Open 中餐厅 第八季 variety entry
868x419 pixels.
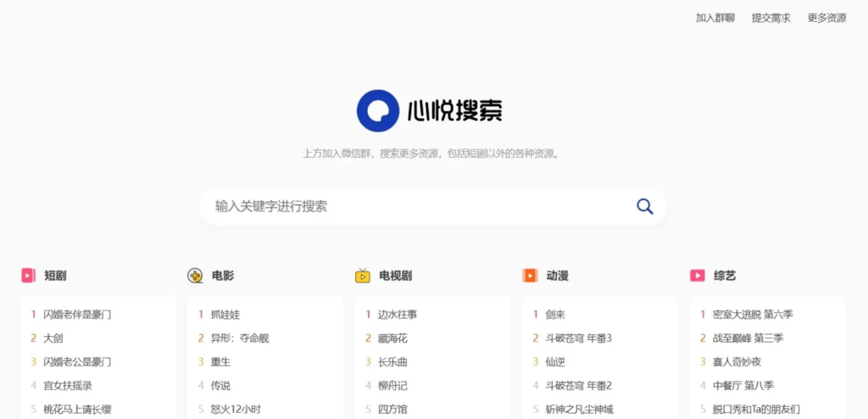coord(743,386)
